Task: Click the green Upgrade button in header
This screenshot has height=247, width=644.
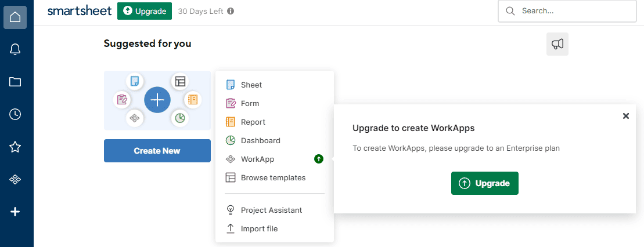Action: pyautogui.click(x=145, y=11)
